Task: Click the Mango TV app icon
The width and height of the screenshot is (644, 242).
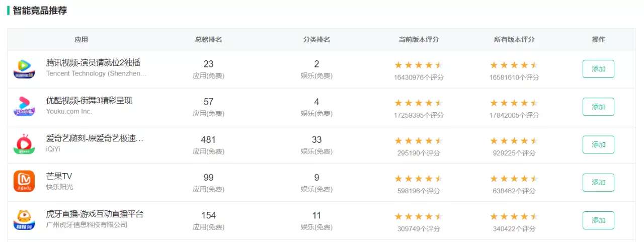Action: coord(24,182)
